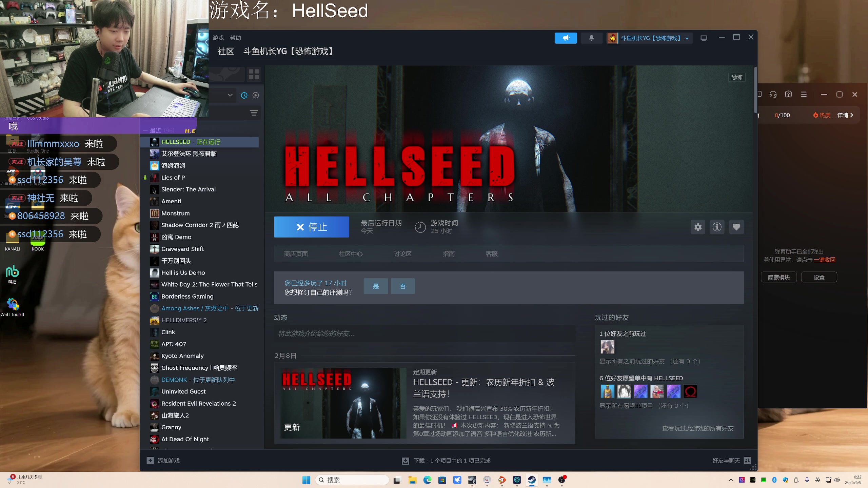Open 查看玩过此游戏的所有好友 link
The width and height of the screenshot is (868, 488).
pyautogui.click(x=698, y=428)
